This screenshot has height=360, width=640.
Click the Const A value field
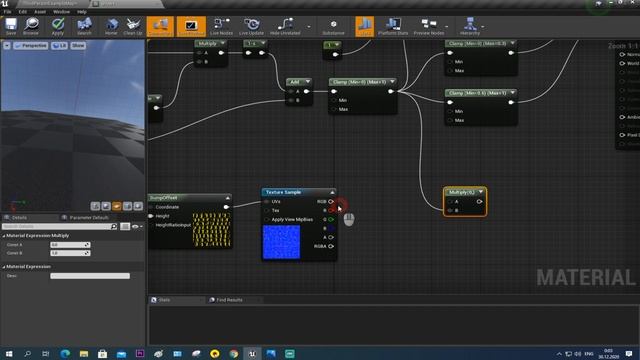pos(70,244)
